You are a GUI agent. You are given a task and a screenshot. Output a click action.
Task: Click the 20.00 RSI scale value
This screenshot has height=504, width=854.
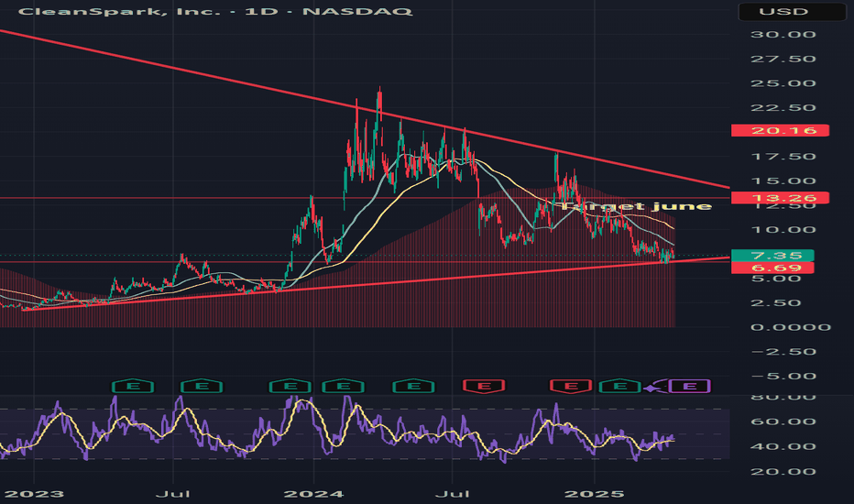pos(783,472)
